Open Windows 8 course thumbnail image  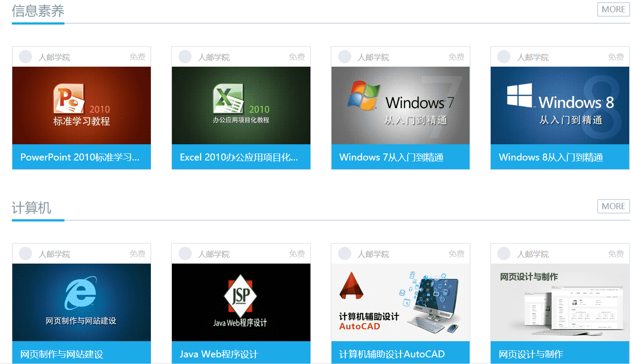click(x=560, y=105)
